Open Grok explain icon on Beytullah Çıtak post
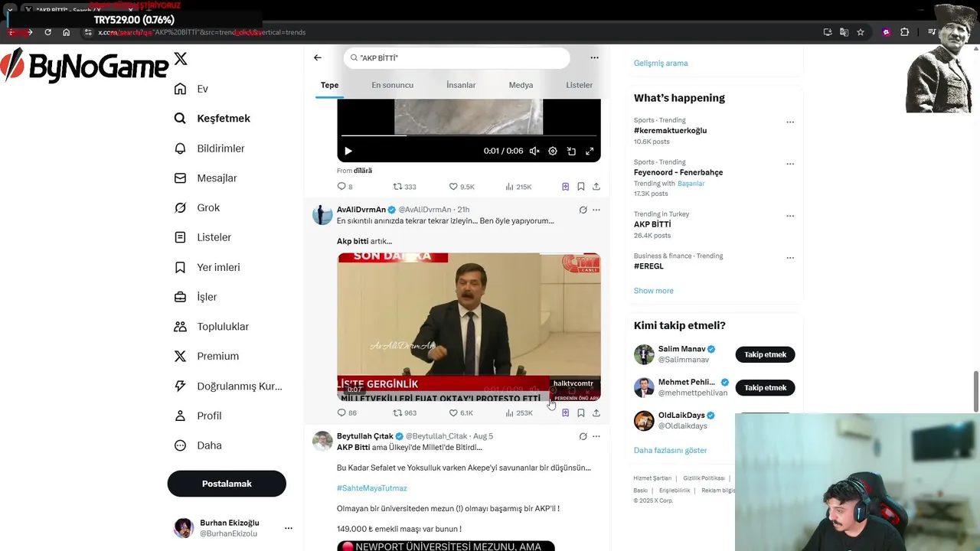The height and width of the screenshot is (551, 980). [x=583, y=436]
